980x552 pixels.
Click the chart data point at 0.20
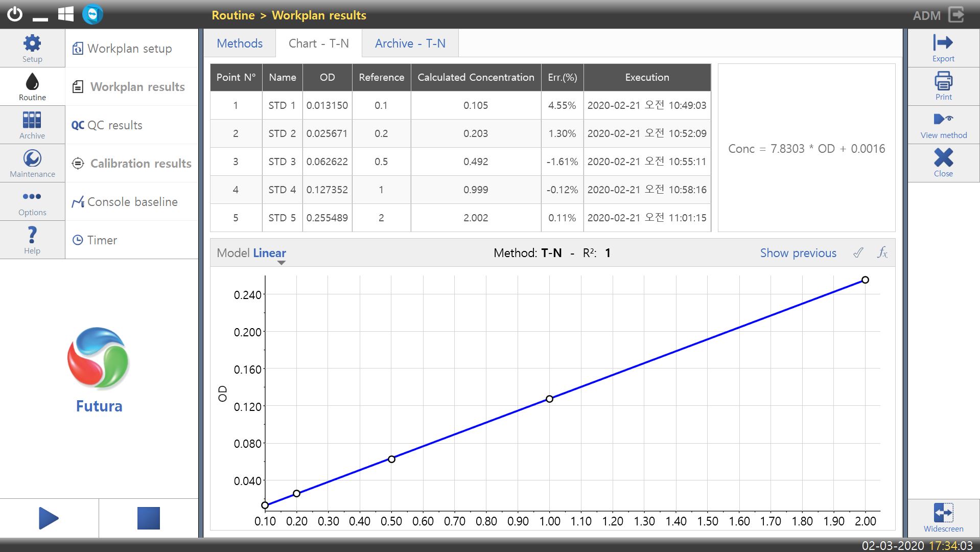(x=296, y=493)
